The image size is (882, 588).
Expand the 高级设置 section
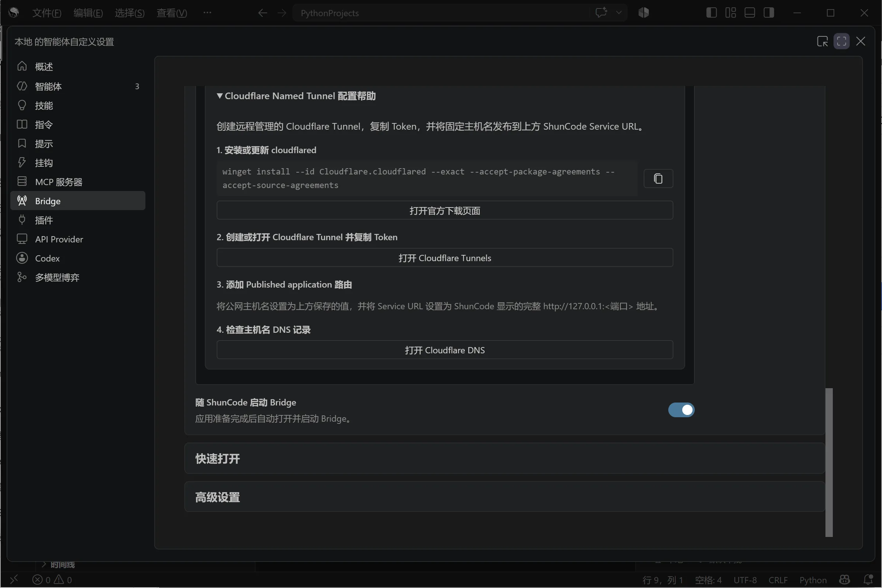[x=505, y=497]
